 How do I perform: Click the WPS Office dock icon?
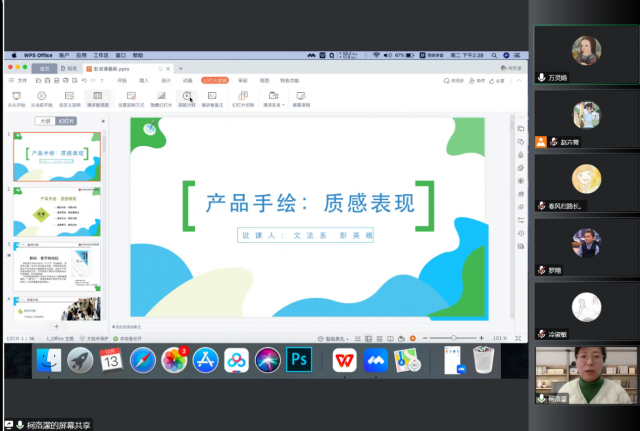pos(344,360)
